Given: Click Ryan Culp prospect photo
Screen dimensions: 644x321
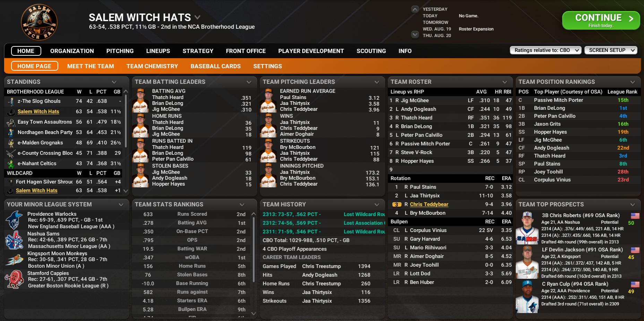Looking at the screenshot, I should click(527, 297).
